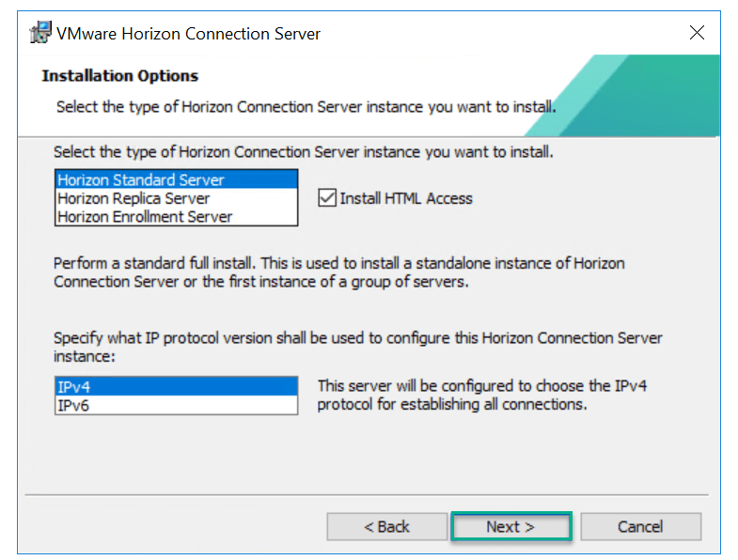Click the installer icon in the title bar

click(40, 34)
